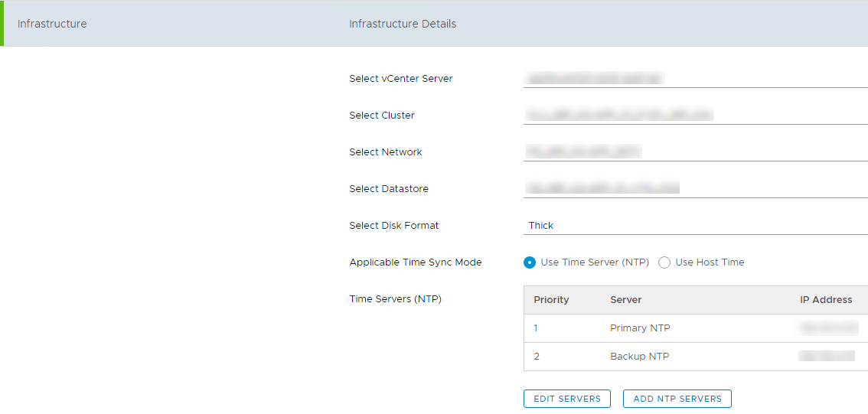
Task: Expand the Select Datastore dropdown
Action: pos(695,188)
